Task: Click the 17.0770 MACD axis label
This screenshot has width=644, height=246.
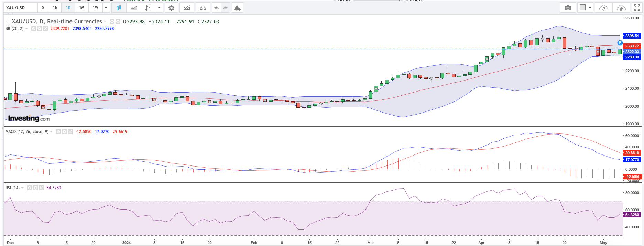Action: [x=632, y=160]
